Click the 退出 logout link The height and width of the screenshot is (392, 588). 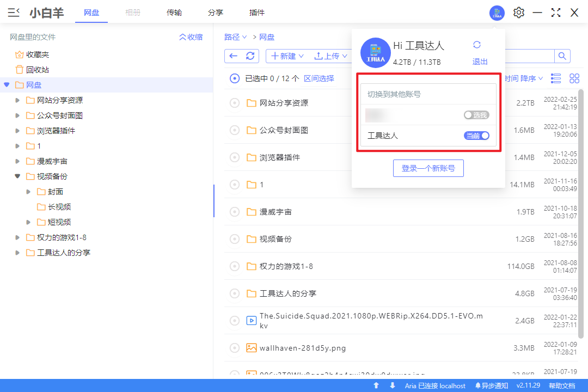[x=480, y=62]
